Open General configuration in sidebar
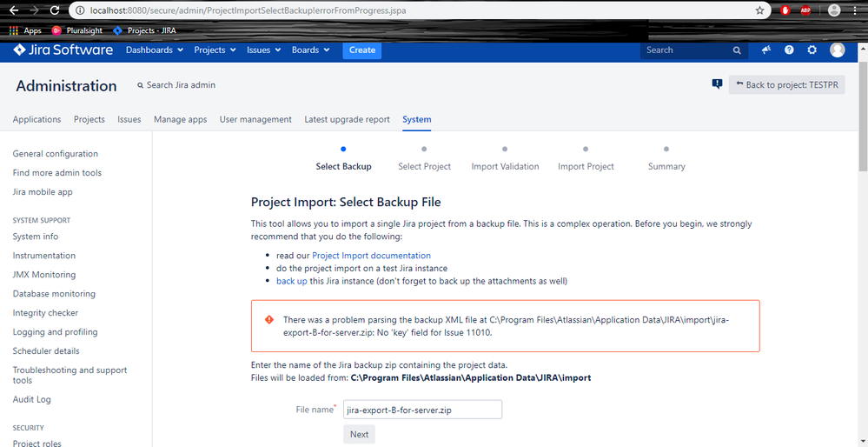 [56, 153]
